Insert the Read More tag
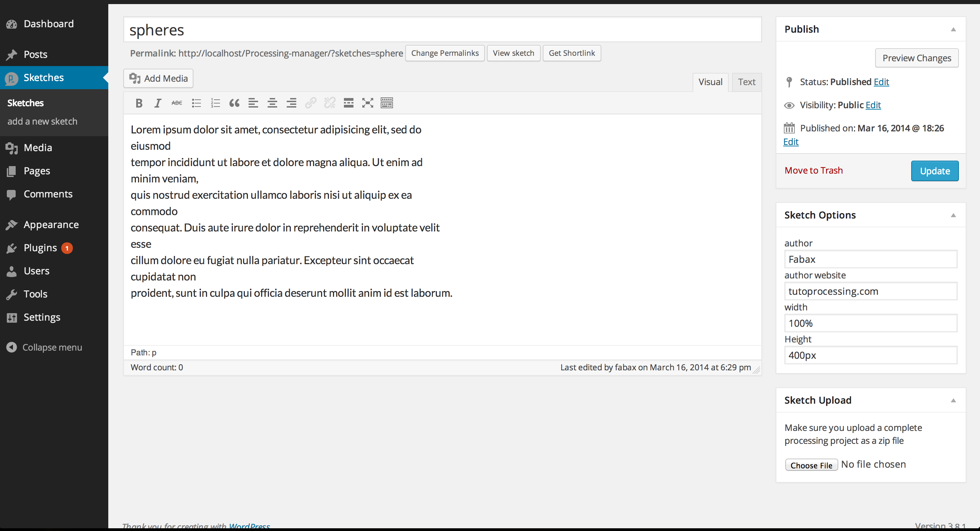Screen dimensions: 980x531 tap(348, 103)
